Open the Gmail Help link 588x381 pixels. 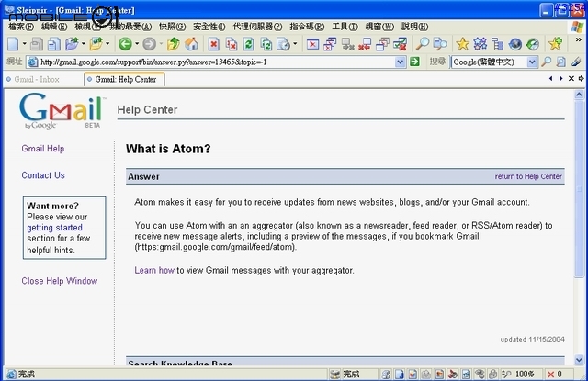[43, 149]
